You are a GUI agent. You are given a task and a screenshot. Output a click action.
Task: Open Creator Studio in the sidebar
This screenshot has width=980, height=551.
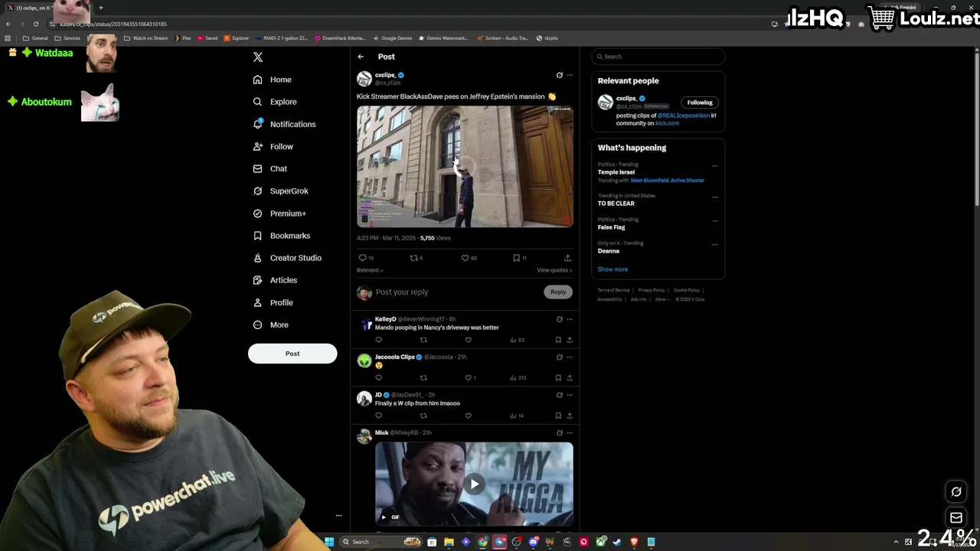click(287, 258)
